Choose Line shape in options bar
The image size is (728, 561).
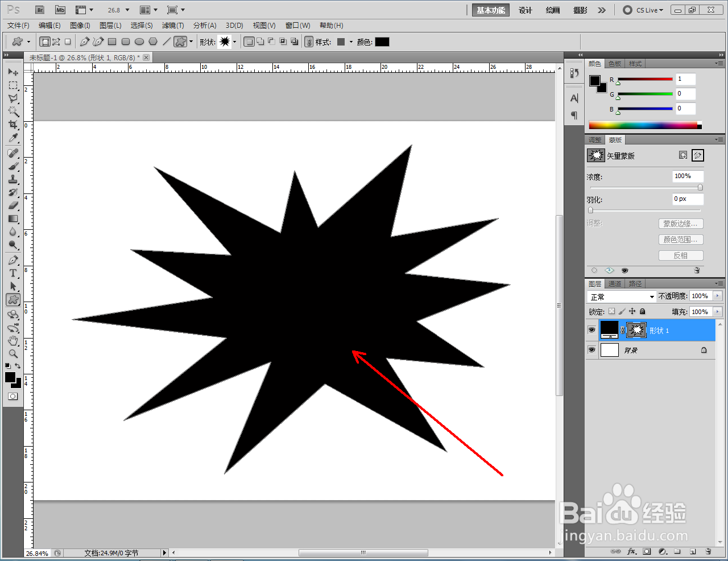(167, 42)
